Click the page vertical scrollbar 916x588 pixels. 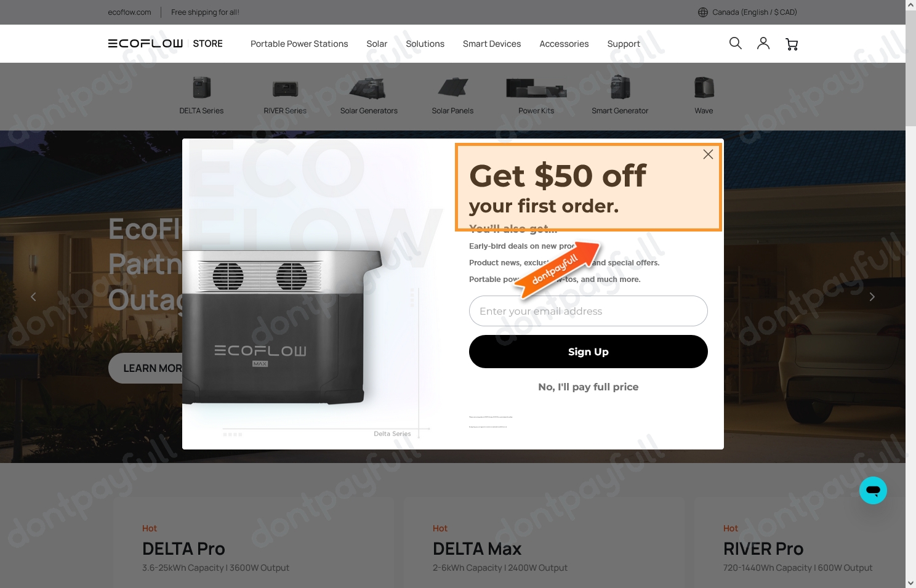pyautogui.click(x=910, y=294)
